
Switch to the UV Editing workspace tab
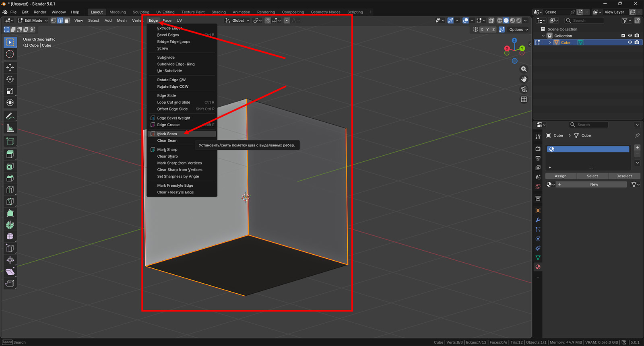(x=165, y=12)
